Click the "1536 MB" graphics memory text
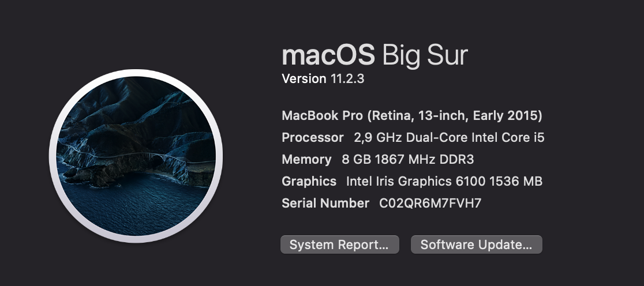This screenshot has width=644, height=286. pos(516,181)
